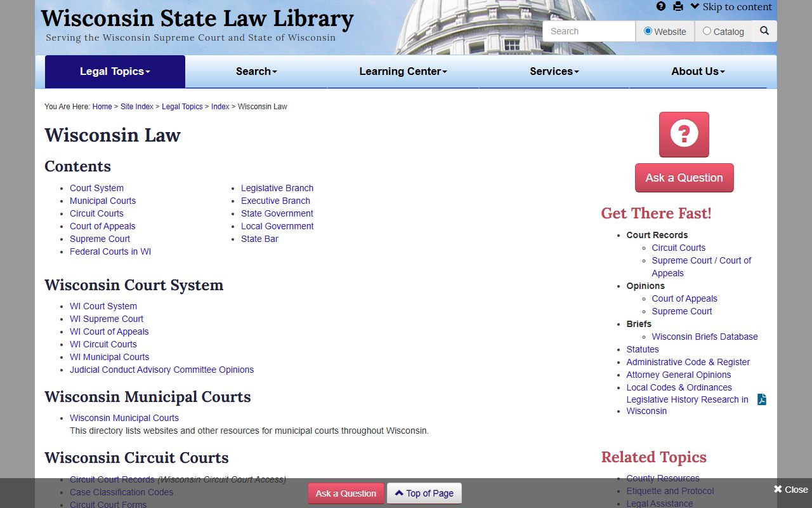Click the printer icon in header
The height and width of the screenshot is (508, 812).
678,6
